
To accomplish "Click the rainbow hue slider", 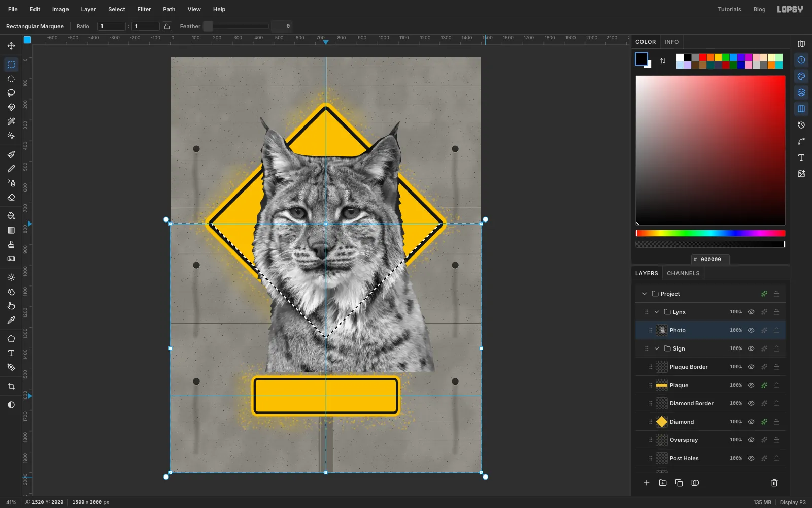I will click(x=710, y=233).
